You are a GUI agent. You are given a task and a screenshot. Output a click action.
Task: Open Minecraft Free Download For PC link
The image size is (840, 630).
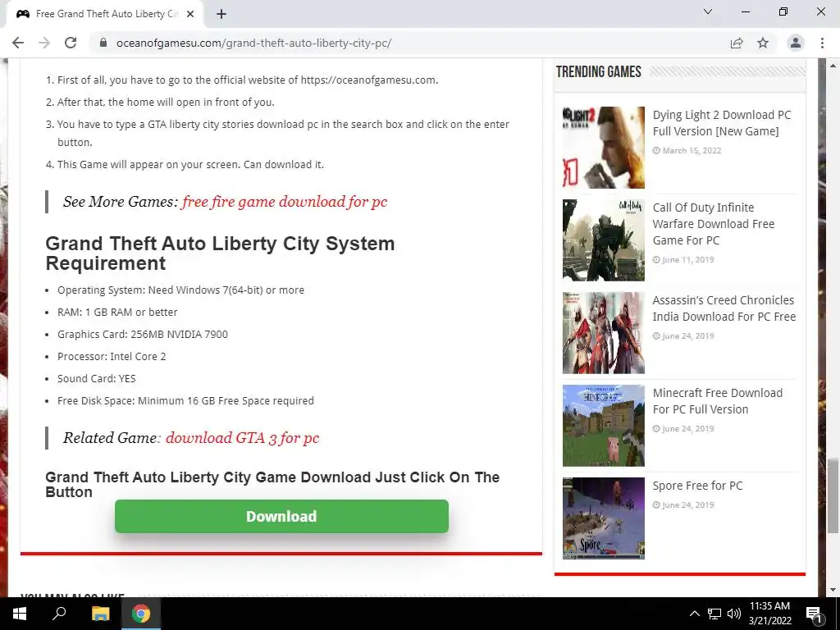tap(717, 400)
